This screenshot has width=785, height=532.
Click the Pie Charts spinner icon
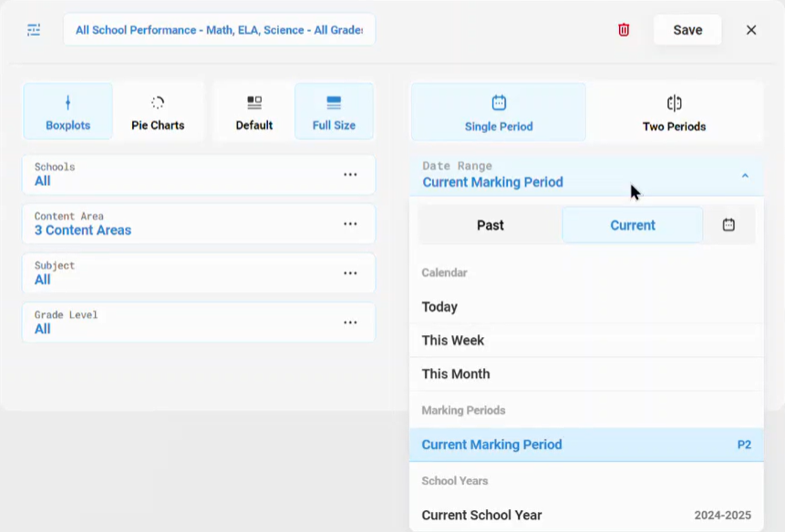(158, 103)
